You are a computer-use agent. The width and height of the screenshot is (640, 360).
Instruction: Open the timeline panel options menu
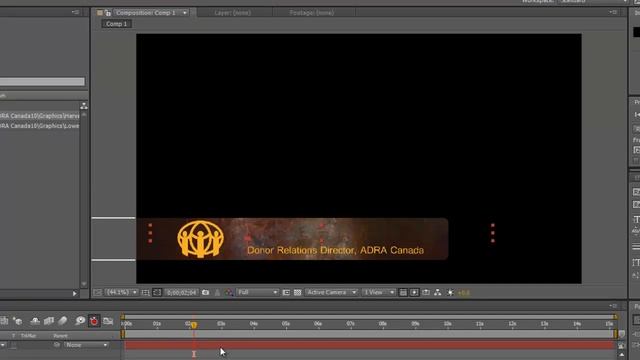point(613,306)
